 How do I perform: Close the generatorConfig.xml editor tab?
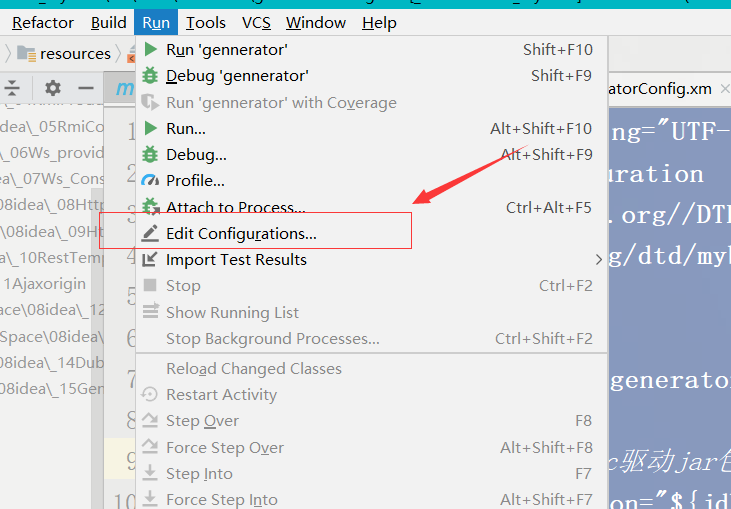tap(724, 88)
